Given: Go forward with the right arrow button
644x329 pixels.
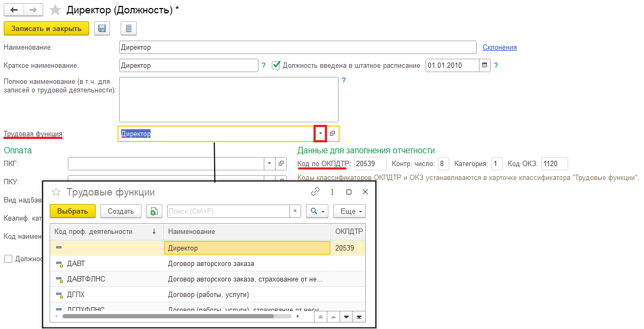Looking at the screenshot, I should coord(33,10).
